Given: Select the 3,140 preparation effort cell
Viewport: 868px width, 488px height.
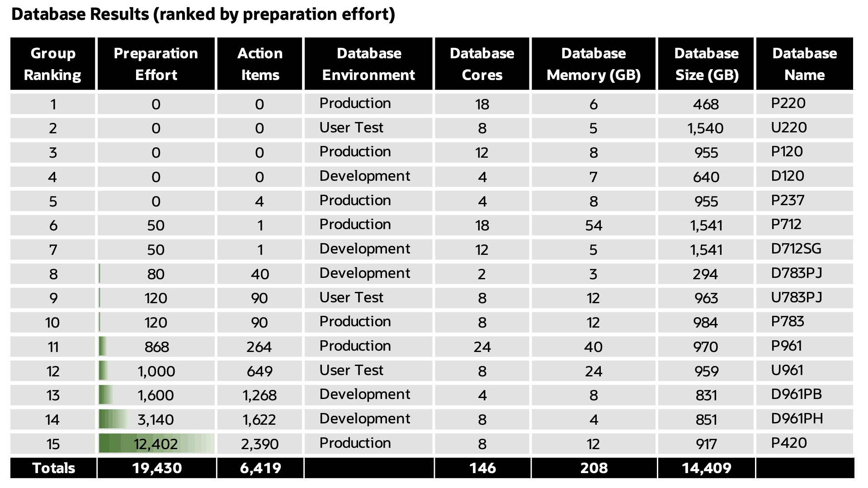Looking at the screenshot, I should pyautogui.click(x=156, y=419).
